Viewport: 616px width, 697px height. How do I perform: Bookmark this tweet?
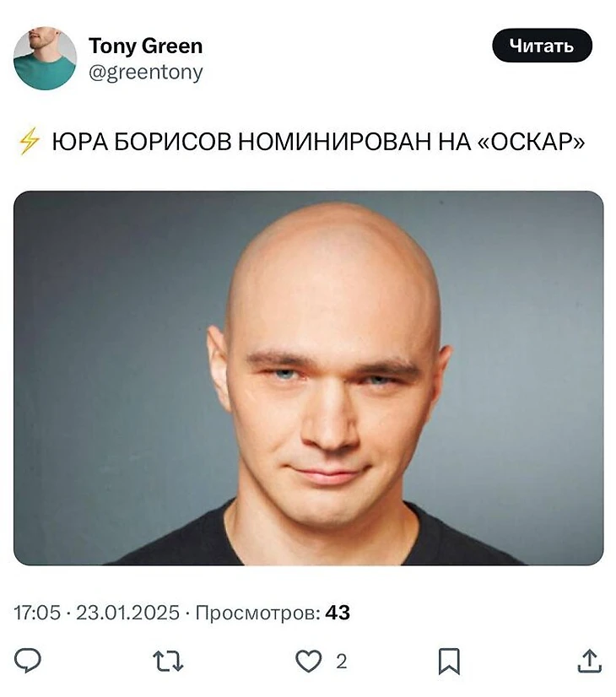pos(449,662)
